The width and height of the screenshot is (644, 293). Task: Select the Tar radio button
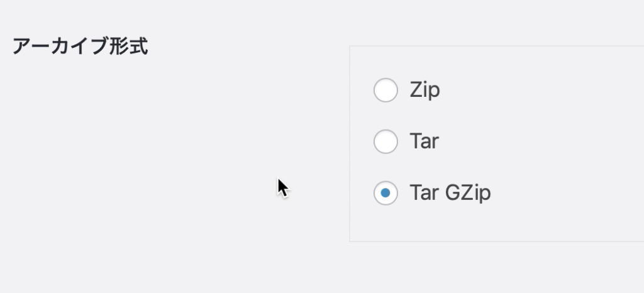[386, 141]
